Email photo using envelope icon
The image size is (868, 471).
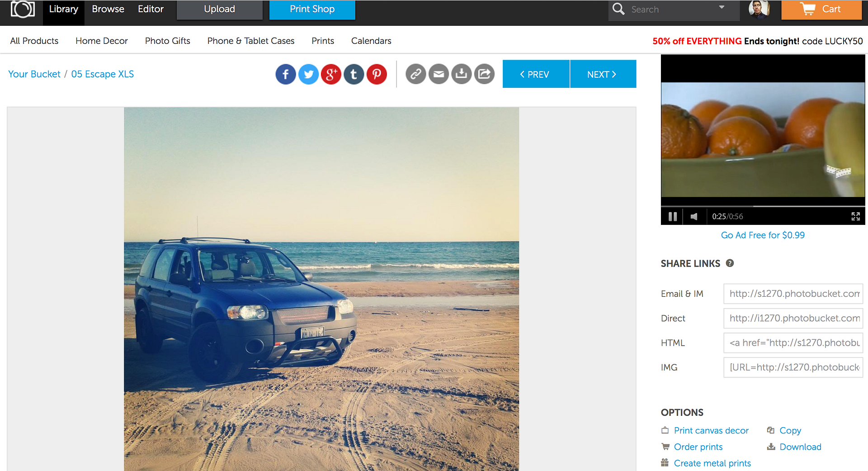pos(439,74)
